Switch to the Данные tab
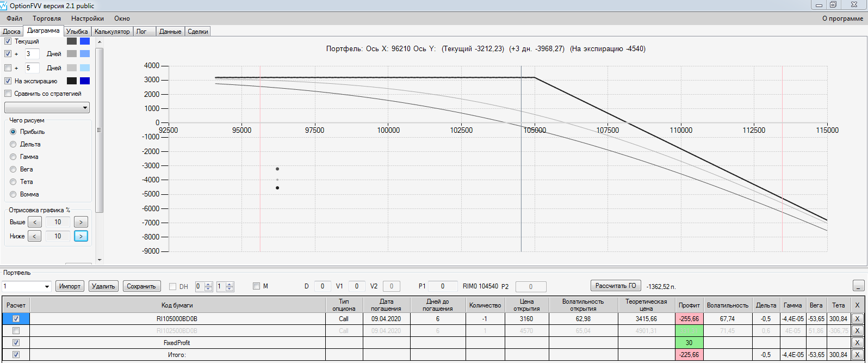Image resolution: width=868 pixels, height=363 pixels. click(170, 32)
